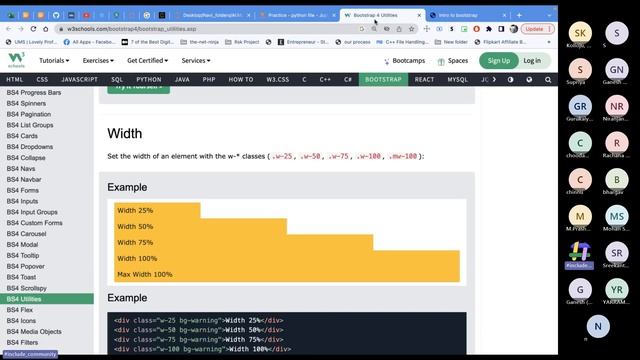Open Spaces in W3Schools header
Screen dimensions: 640x360
pyautogui.click(x=453, y=61)
